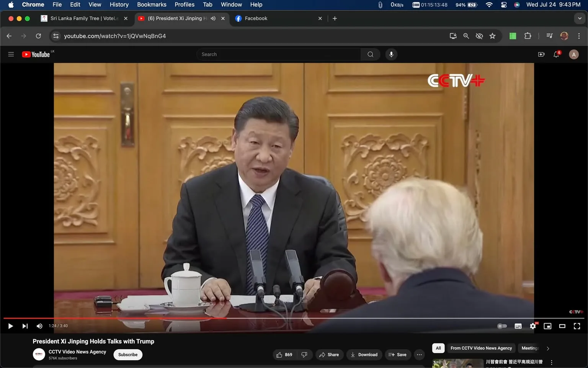Switch player to miniplayer mode
Viewport: 588px width, 368px height.
pos(547,326)
